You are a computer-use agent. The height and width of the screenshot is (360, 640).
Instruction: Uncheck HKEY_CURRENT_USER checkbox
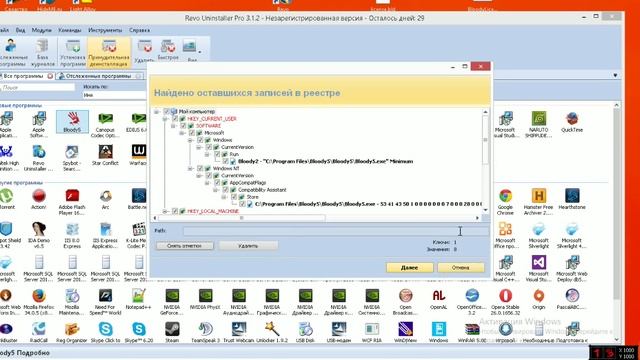pos(176,119)
